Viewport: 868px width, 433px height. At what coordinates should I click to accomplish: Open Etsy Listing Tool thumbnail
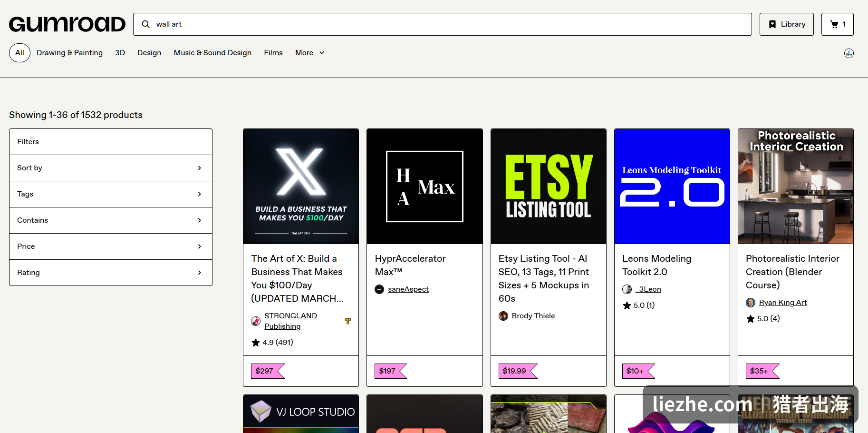click(549, 187)
